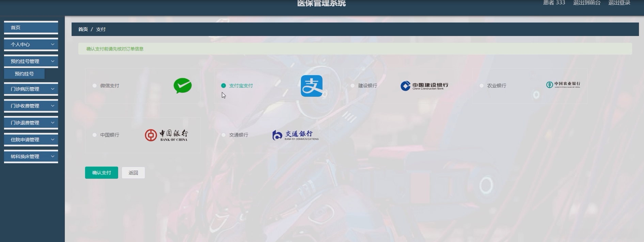Viewport: 644px width, 242px height.
Task: Click the Alipay blue logo
Action: pyautogui.click(x=312, y=86)
